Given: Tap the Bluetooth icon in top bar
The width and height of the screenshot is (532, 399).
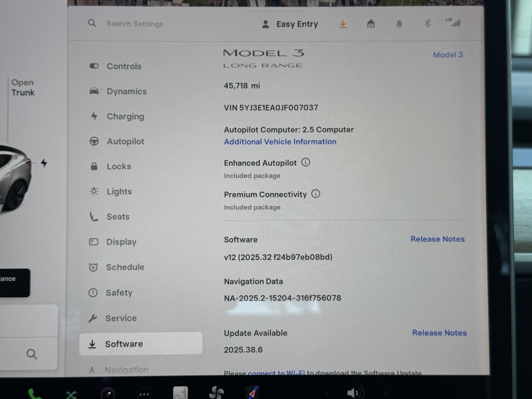Looking at the screenshot, I should point(427,23).
